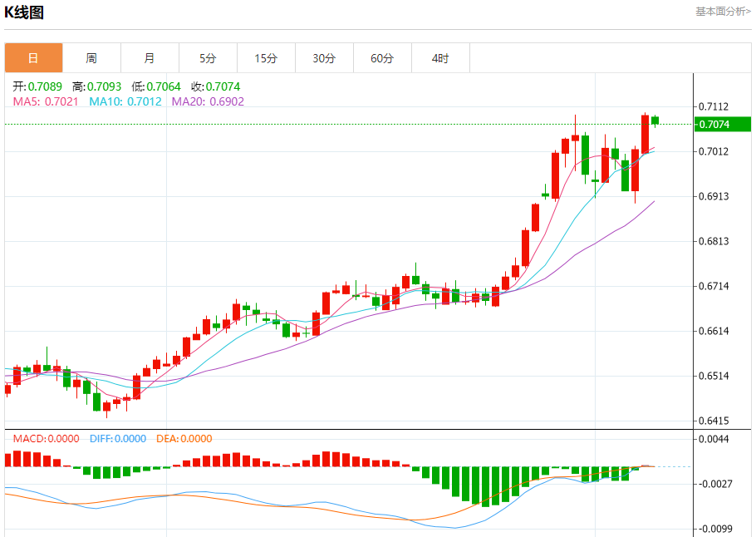This screenshot has height=537, width=756.
Task: Click the 收:0.7074 close price value
Action: [x=215, y=86]
